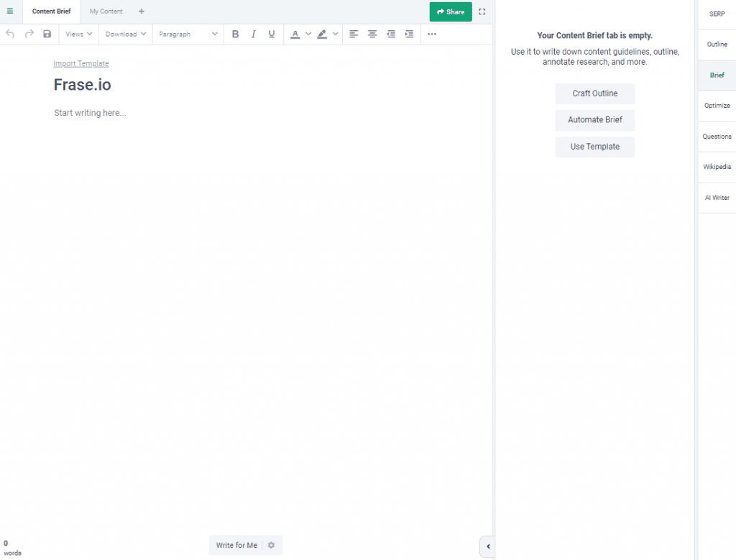The image size is (736, 560).
Task: Collapse the side panel with arrow
Action: (488, 546)
